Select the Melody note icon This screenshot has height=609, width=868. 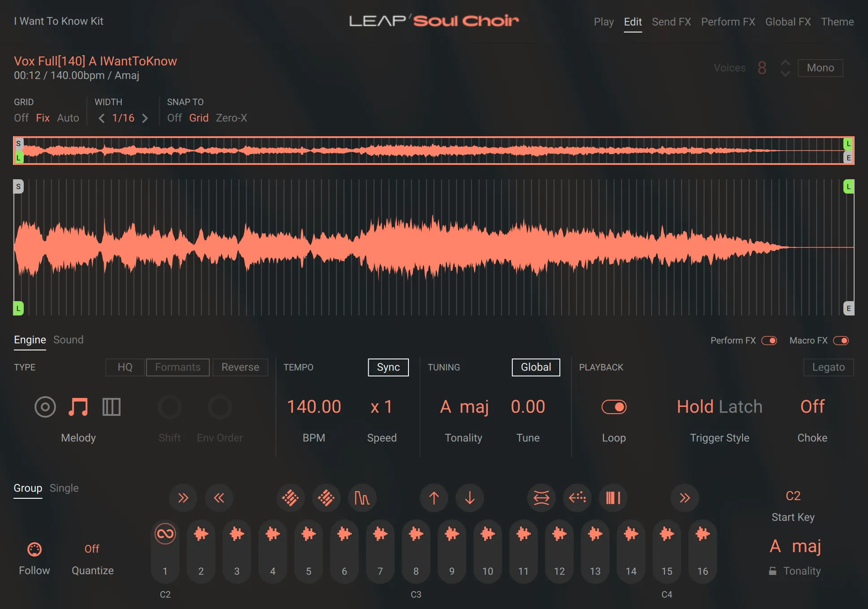78,407
